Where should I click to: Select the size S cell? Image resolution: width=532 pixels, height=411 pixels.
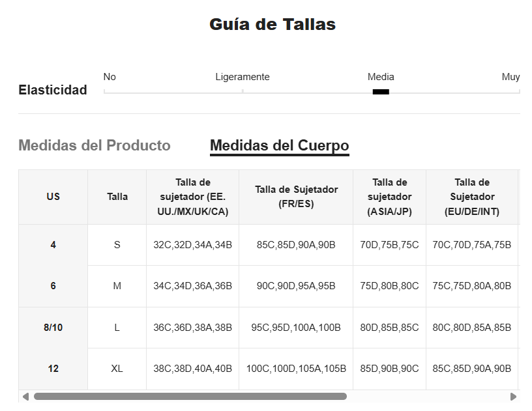pyautogui.click(x=117, y=245)
